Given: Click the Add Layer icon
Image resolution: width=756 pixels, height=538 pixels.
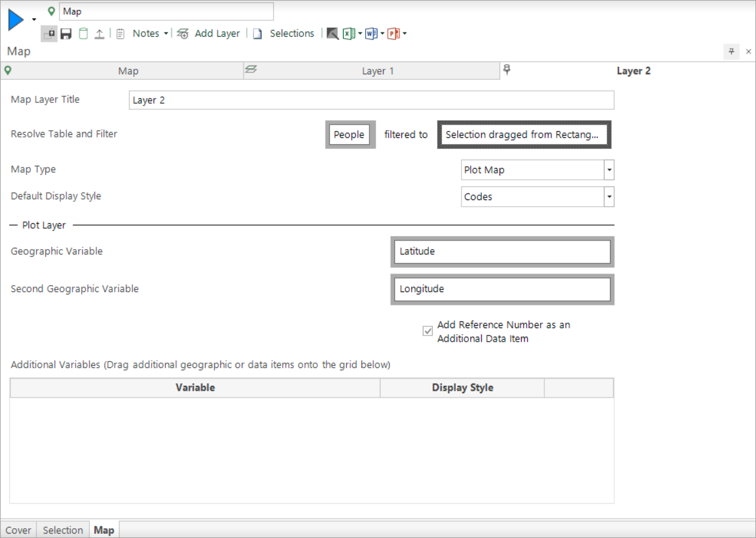Looking at the screenshot, I should coord(182,34).
